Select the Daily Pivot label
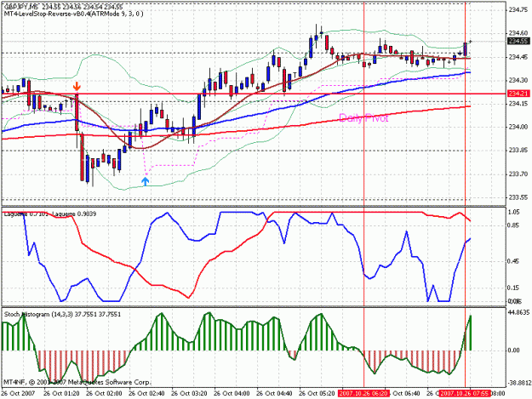 (x=363, y=118)
